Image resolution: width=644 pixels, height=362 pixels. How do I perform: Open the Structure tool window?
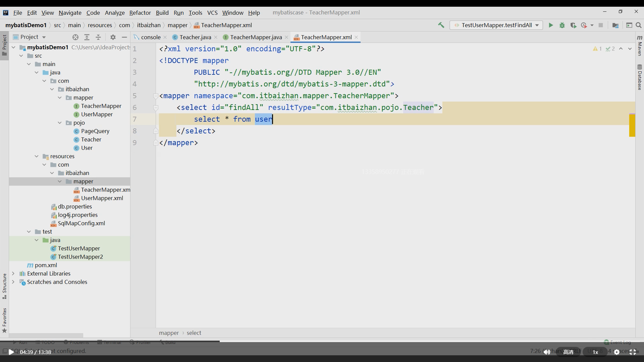4,287
